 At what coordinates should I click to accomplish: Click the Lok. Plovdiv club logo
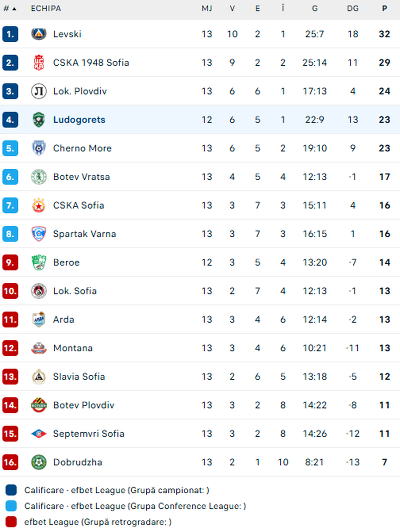point(39,91)
